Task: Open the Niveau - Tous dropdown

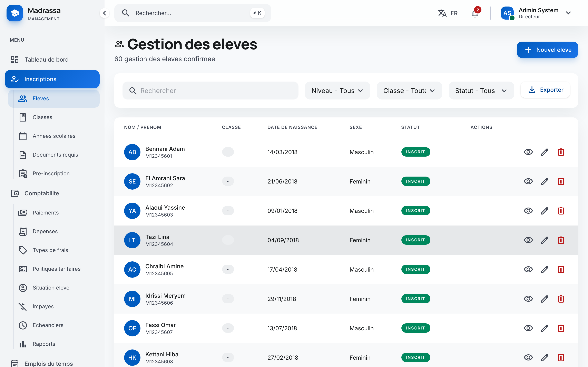Action: 337,91
